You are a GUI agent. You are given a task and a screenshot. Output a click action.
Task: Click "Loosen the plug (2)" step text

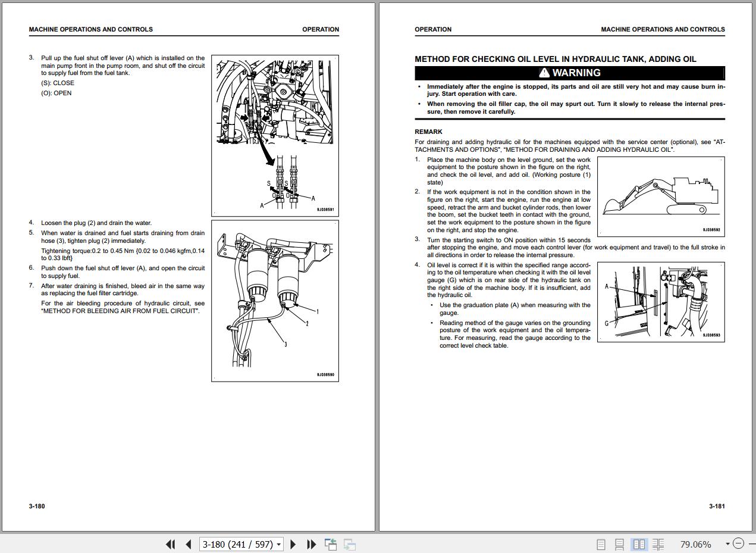point(96,223)
